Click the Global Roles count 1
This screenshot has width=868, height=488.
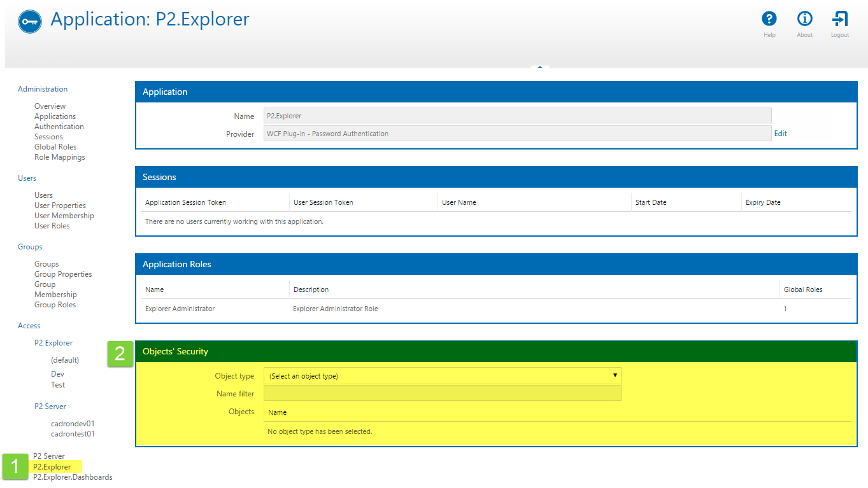785,309
